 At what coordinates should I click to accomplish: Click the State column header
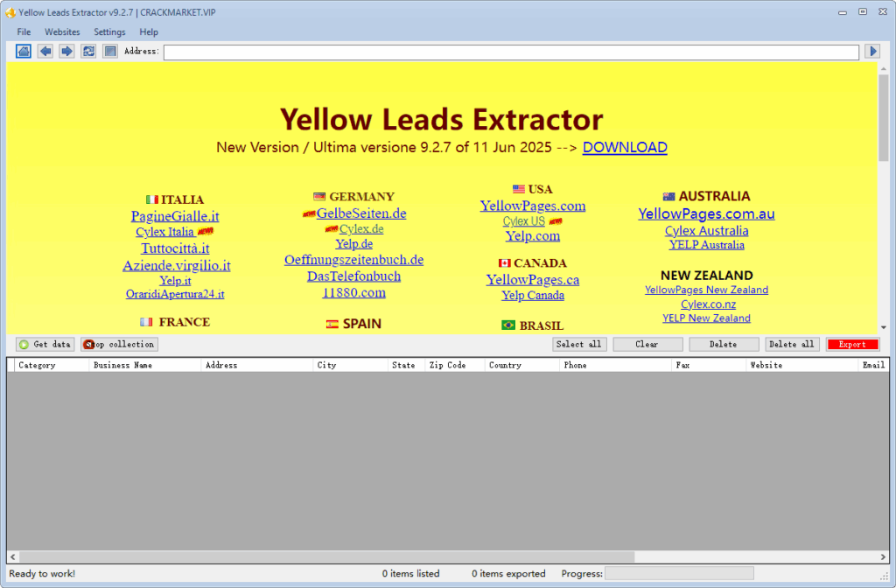pos(406,365)
